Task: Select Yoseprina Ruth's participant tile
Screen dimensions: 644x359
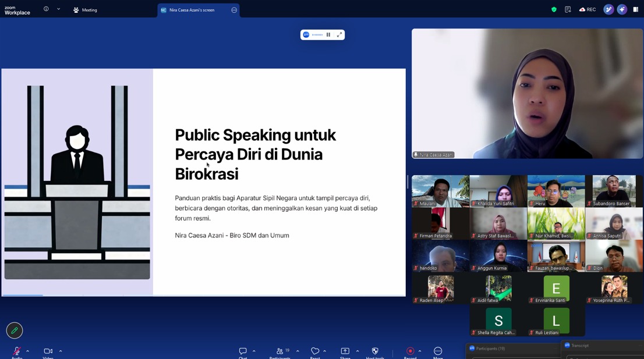Action: [x=614, y=289]
